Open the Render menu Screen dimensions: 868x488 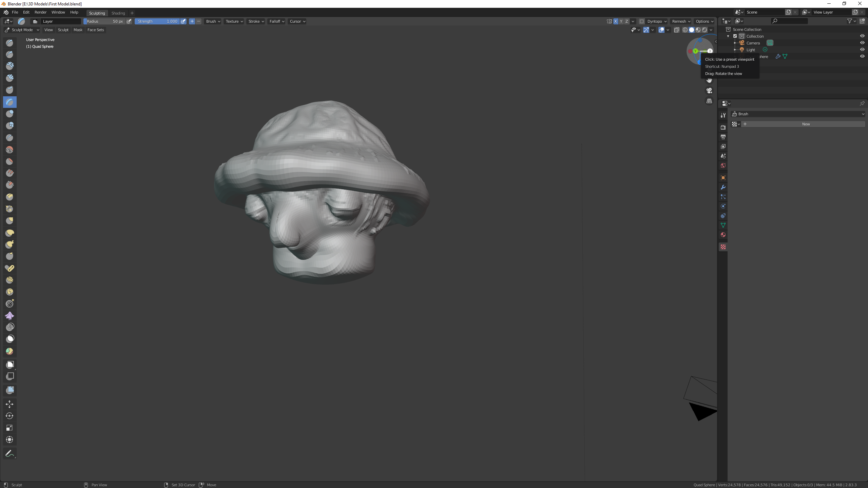[x=40, y=12]
